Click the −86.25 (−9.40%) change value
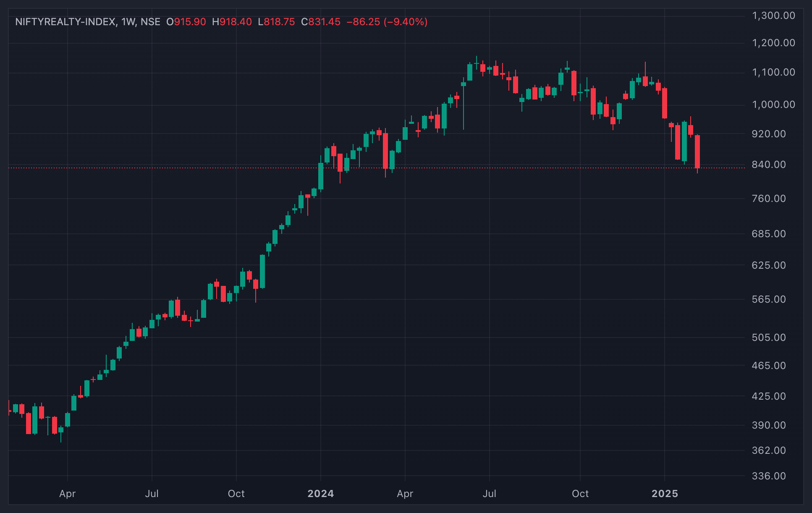812x513 pixels. coord(387,22)
